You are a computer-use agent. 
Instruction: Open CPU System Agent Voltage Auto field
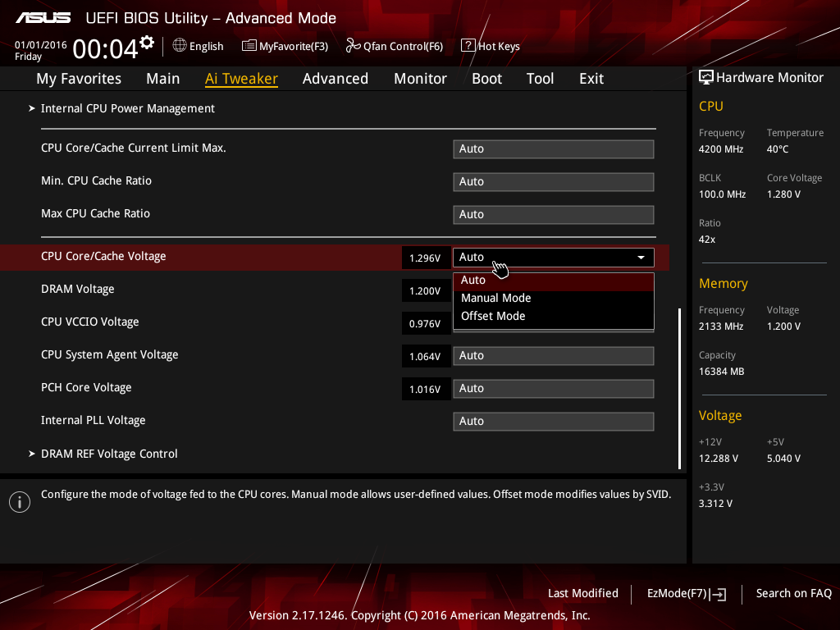[554, 356]
